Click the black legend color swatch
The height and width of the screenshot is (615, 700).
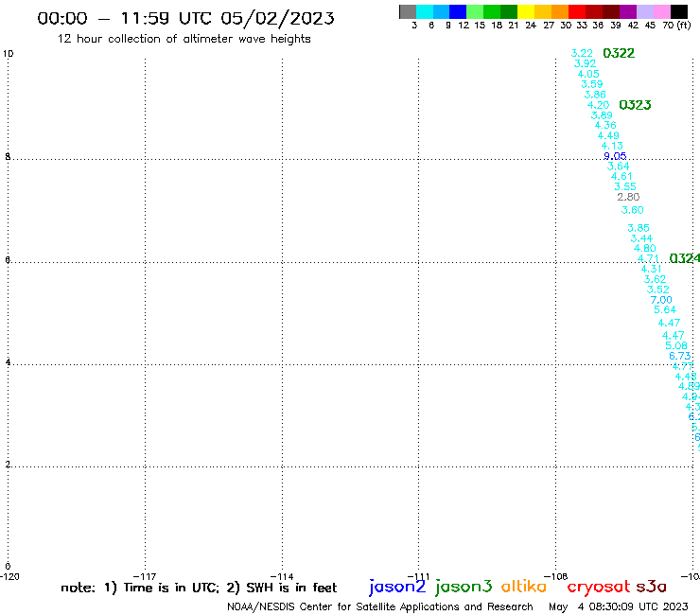tap(679, 11)
